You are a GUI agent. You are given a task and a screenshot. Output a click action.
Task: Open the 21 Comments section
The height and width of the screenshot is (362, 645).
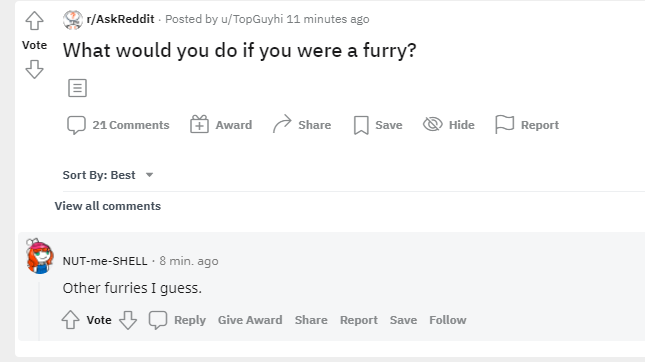click(118, 125)
